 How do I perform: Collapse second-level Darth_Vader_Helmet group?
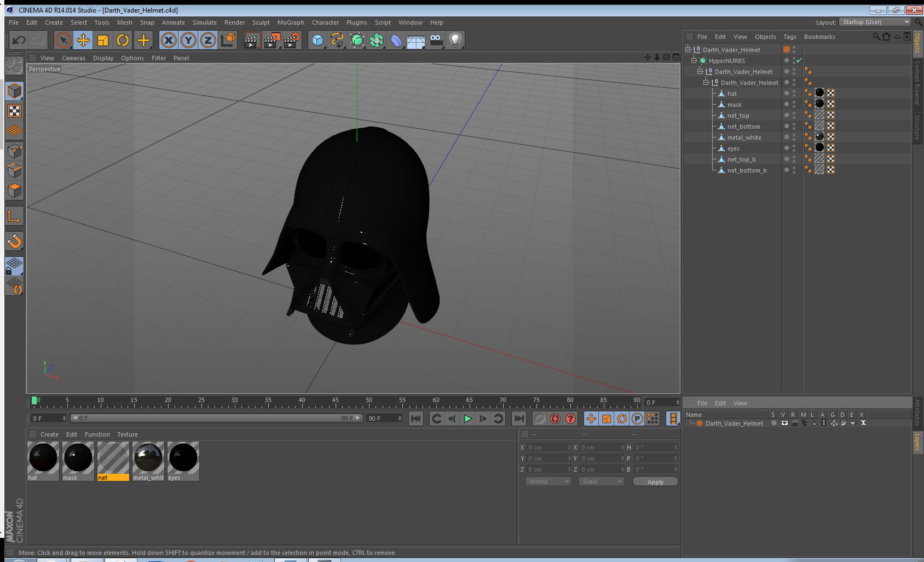pos(700,71)
